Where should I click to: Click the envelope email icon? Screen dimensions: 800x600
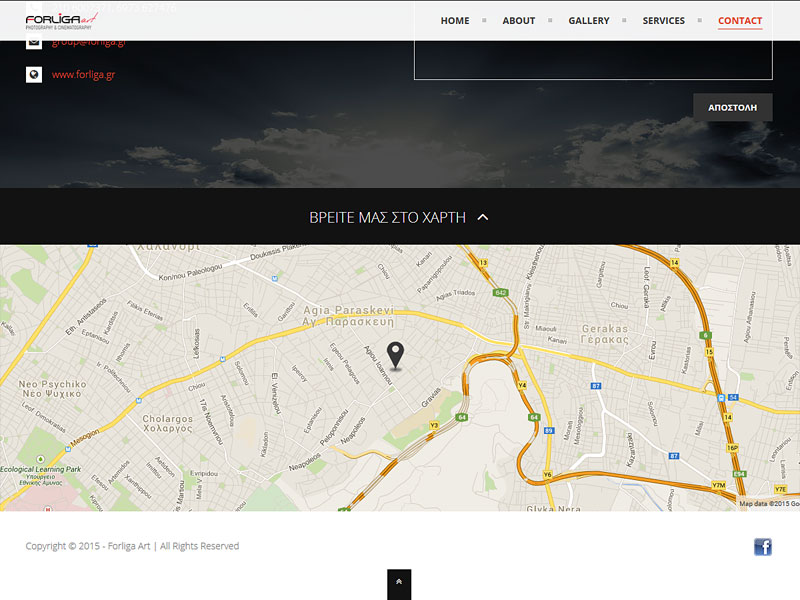point(34,43)
